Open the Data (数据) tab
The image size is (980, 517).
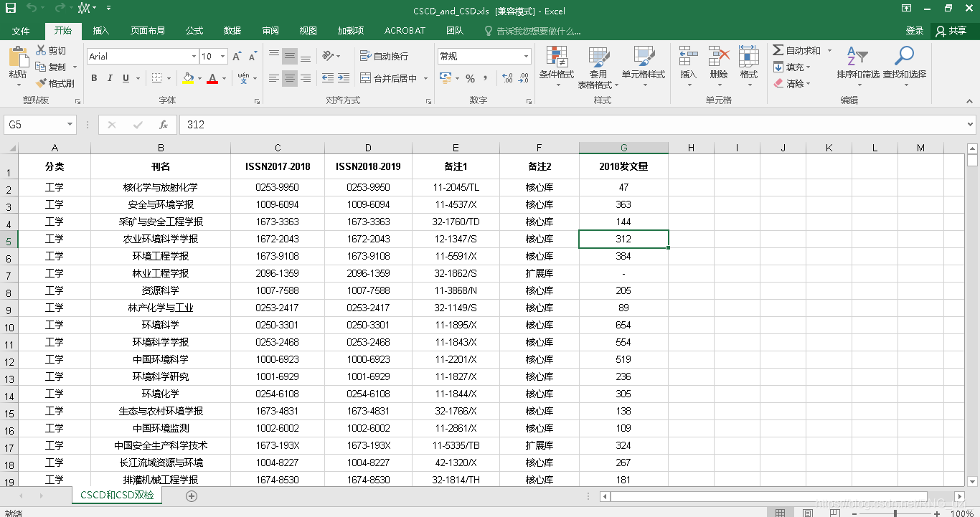coord(232,31)
